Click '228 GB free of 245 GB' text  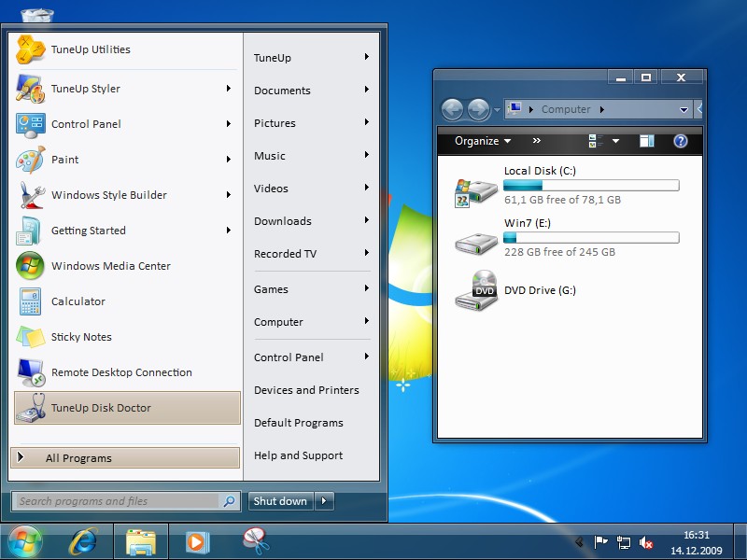559,252
